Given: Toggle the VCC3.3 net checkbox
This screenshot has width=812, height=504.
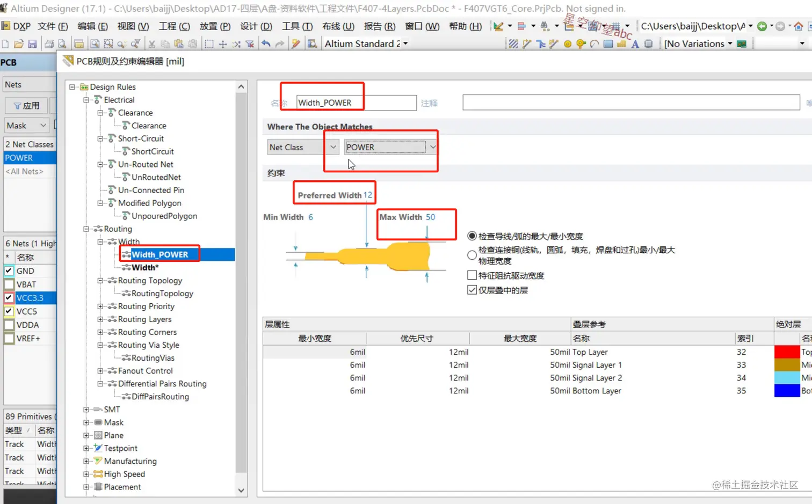Looking at the screenshot, I should pos(9,298).
